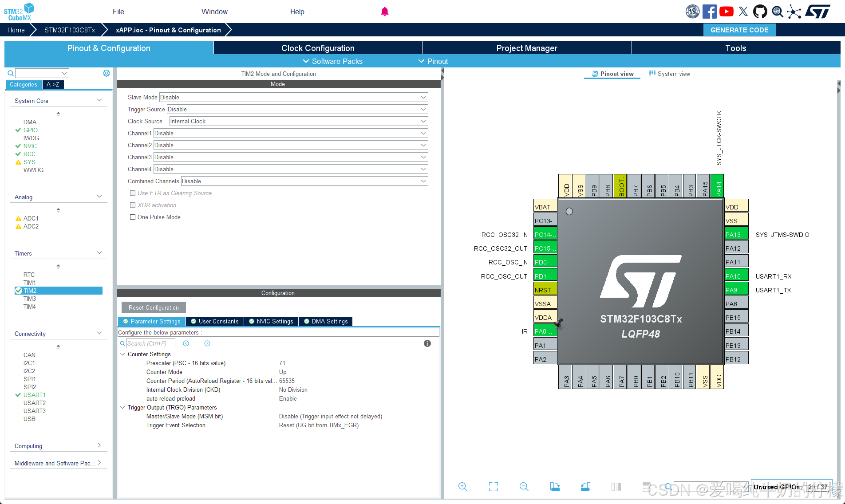The width and height of the screenshot is (845, 504).
Task: Click the PA0 IR pin on chip
Action: pyautogui.click(x=545, y=331)
